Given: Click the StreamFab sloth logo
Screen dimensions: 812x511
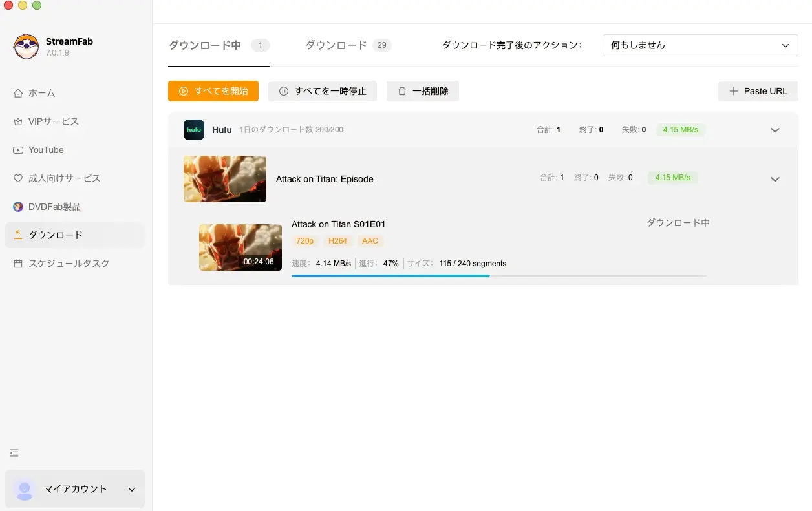Looking at the screenshot, I should point(26,46).
